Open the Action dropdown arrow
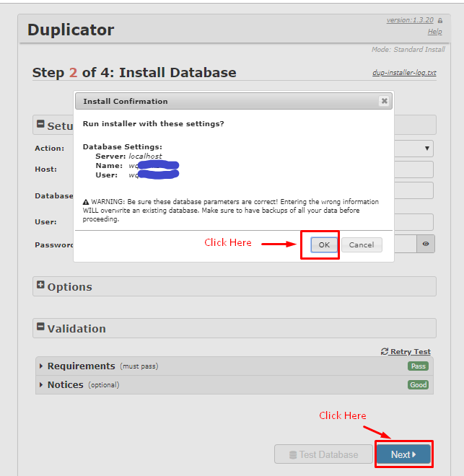Screen dimensions: 464x476 [x=427, y=148]
